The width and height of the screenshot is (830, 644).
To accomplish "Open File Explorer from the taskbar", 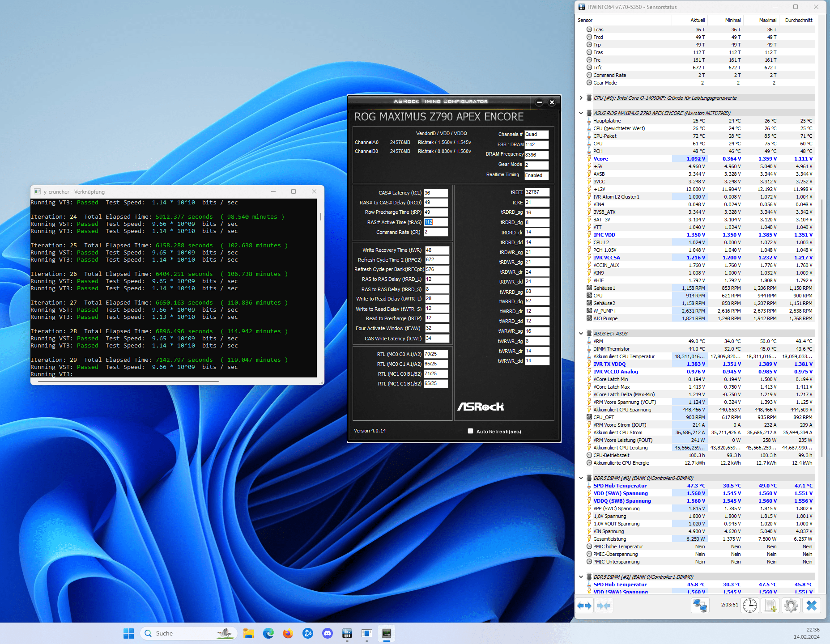I will [249, 633].
